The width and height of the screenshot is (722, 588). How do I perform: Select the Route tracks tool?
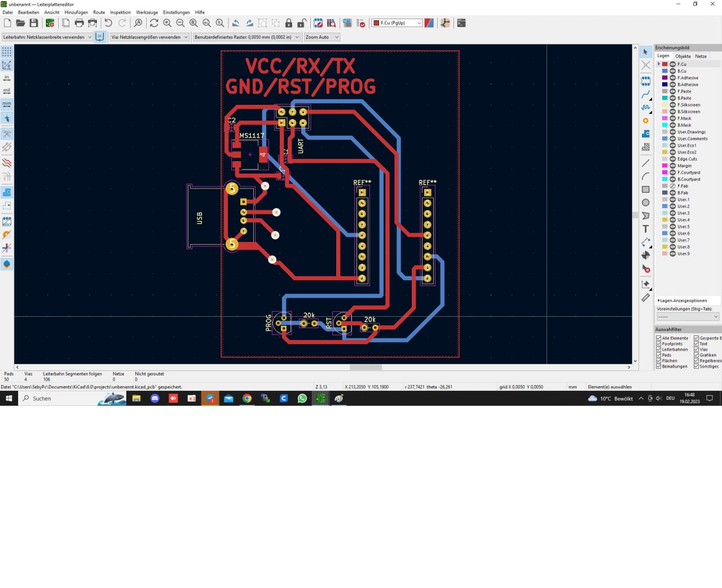click(646, 94)
